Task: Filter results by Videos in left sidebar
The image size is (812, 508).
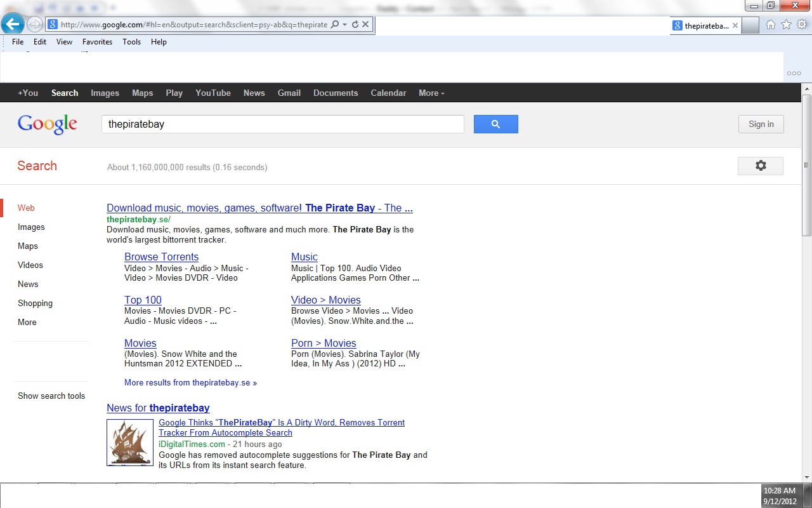Action: [30, 265]
